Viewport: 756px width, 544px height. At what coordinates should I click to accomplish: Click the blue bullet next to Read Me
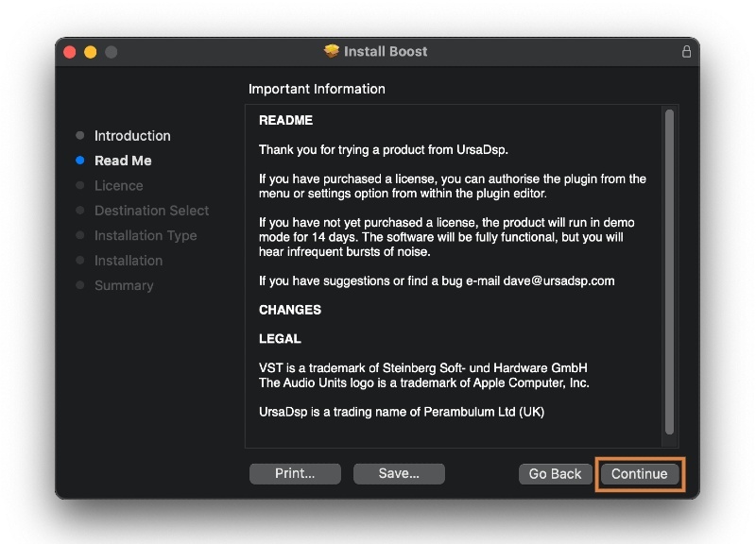(x=80, y=161)
